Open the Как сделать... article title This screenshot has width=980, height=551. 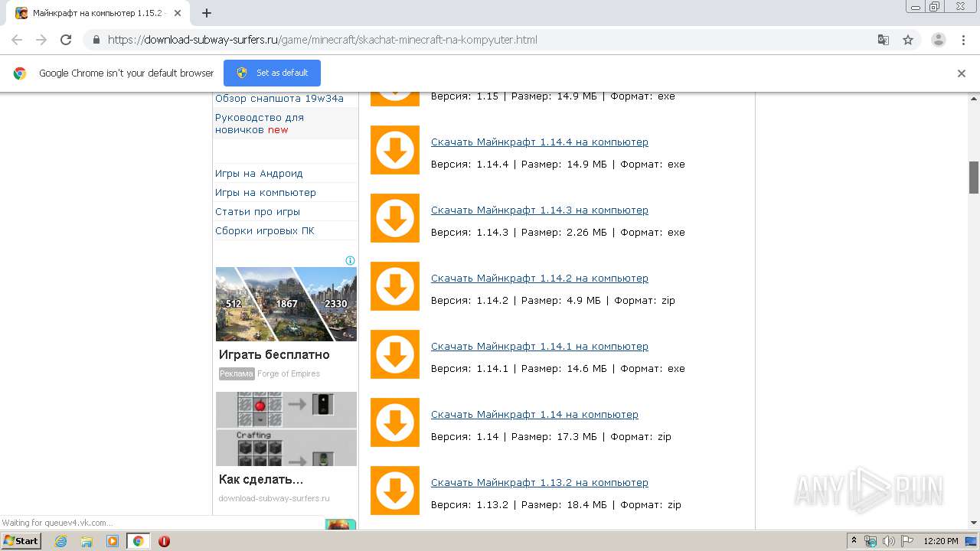click(261, 480)
